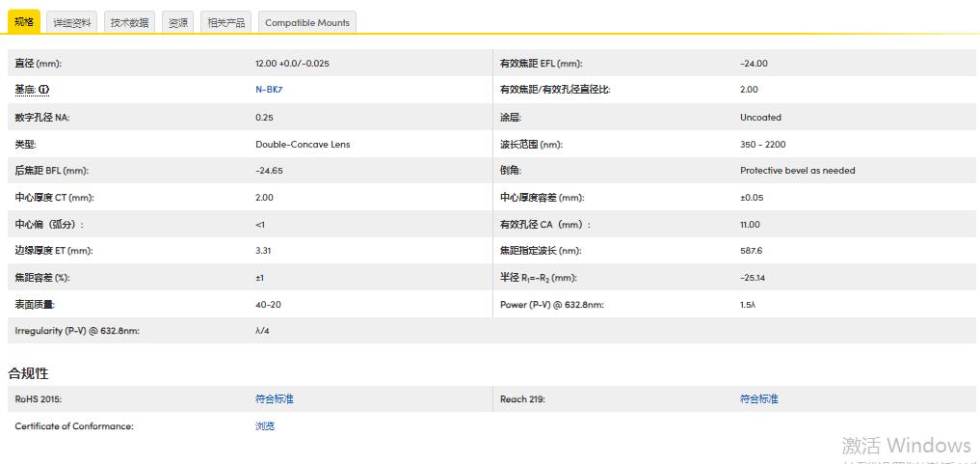980x464 pixels.
Task: Click the Uncoated coating value
Action: click(760, 118)
